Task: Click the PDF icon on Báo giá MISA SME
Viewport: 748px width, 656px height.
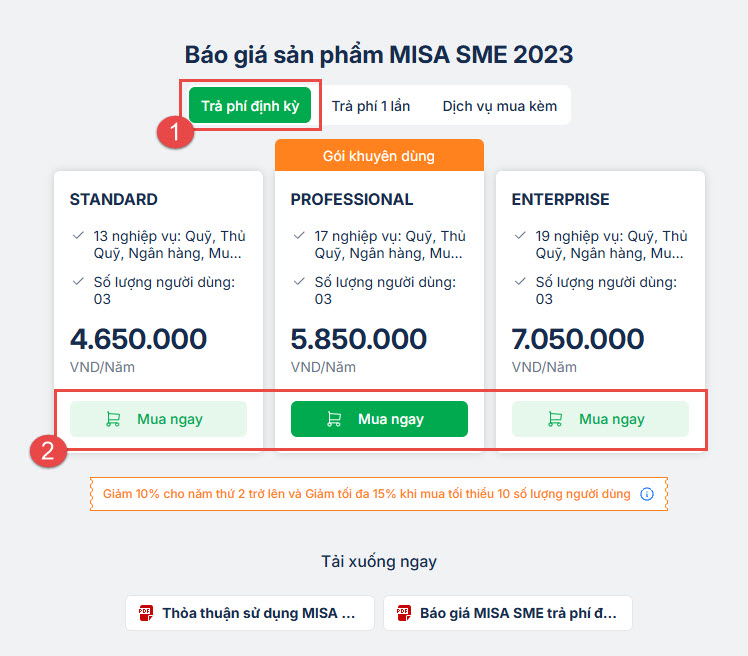Action: coord(404,613)
